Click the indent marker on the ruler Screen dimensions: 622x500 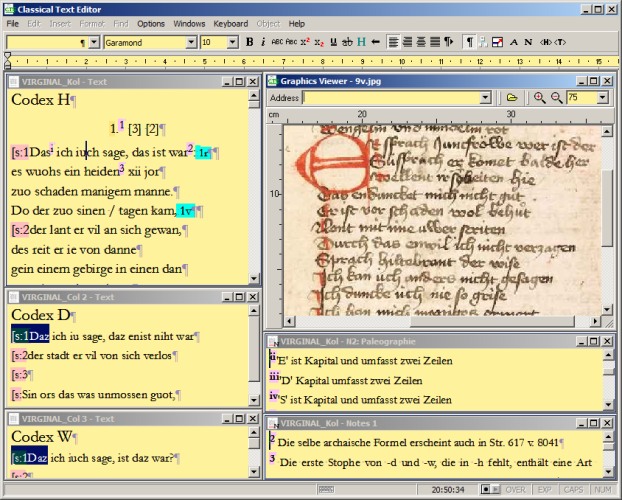click(x=8, y=61)
